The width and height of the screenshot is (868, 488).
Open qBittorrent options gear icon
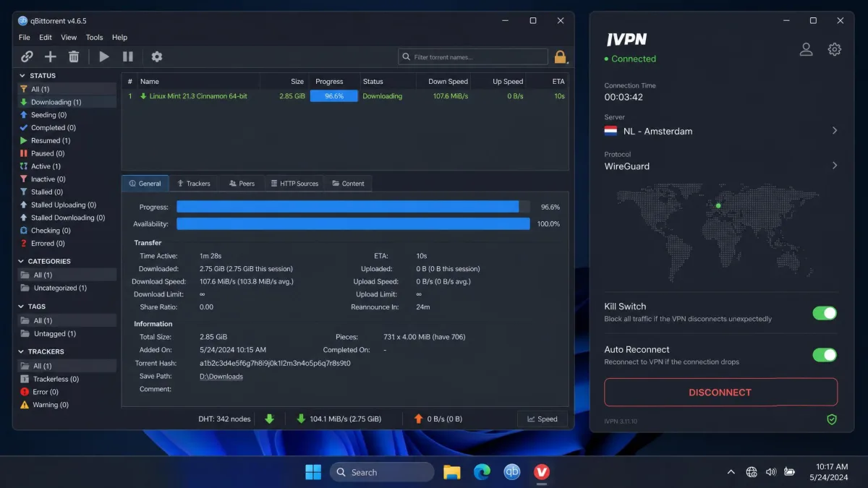coord(157,56)
